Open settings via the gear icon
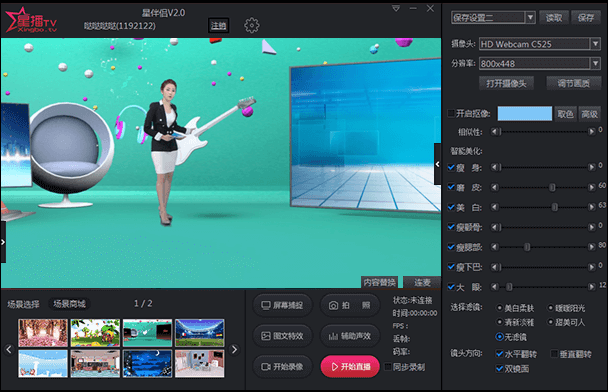This screenshot has width=608, height=392. (251, 26)
